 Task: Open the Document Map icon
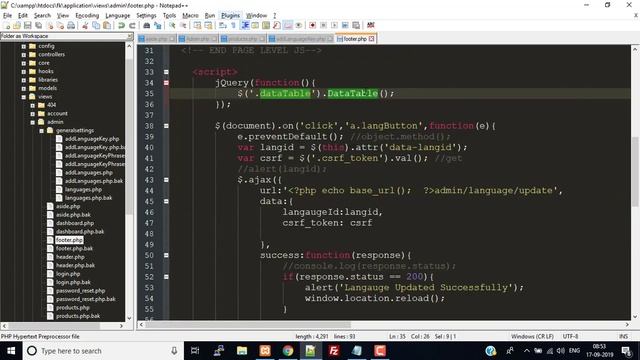pyautogui.click(x=266, y=25)
